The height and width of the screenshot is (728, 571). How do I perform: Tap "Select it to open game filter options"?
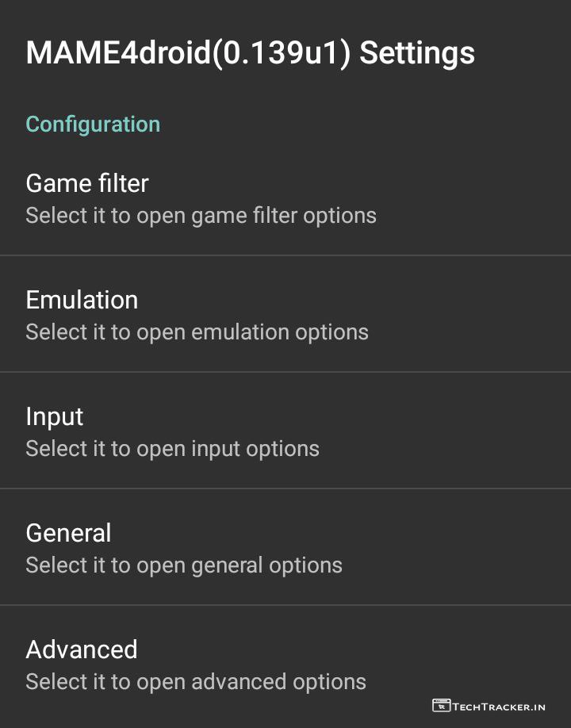tap(201, 216)
